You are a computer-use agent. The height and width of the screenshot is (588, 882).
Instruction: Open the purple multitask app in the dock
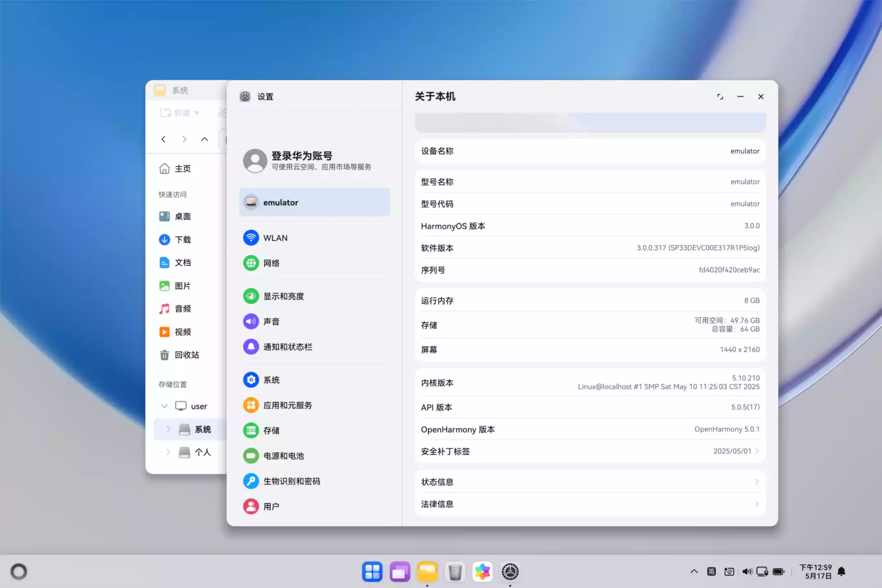click(x=400, y=571)
